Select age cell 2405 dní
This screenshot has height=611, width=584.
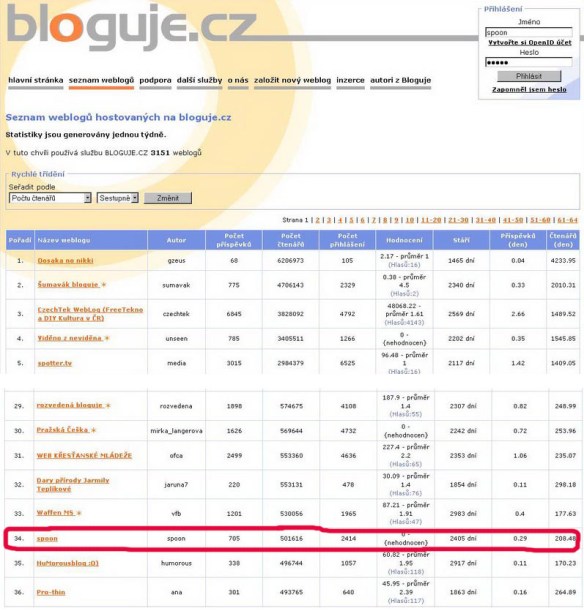463,539
